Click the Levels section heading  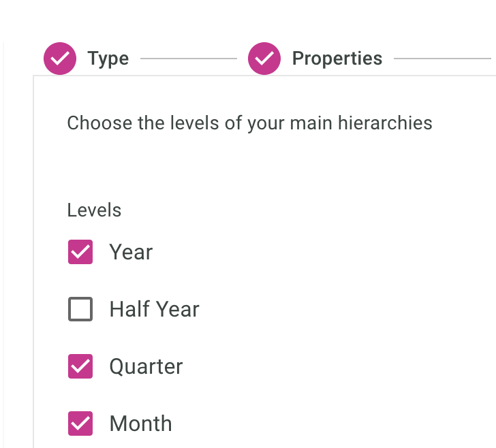click(94, 210)
